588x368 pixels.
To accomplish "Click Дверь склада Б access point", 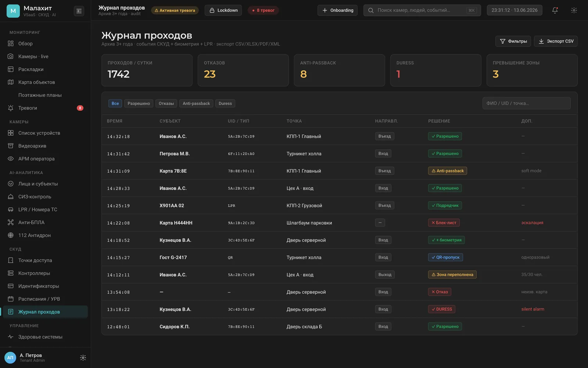I will coord(304,326).
